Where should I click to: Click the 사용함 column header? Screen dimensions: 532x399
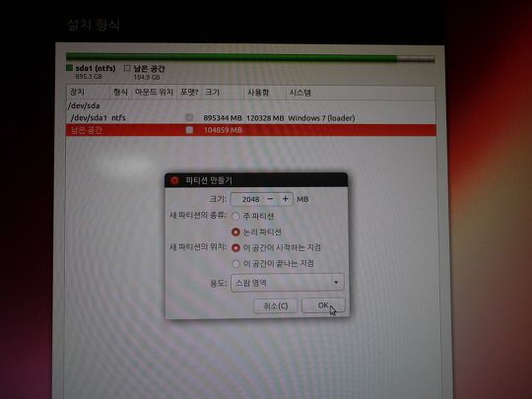point(265,93)
